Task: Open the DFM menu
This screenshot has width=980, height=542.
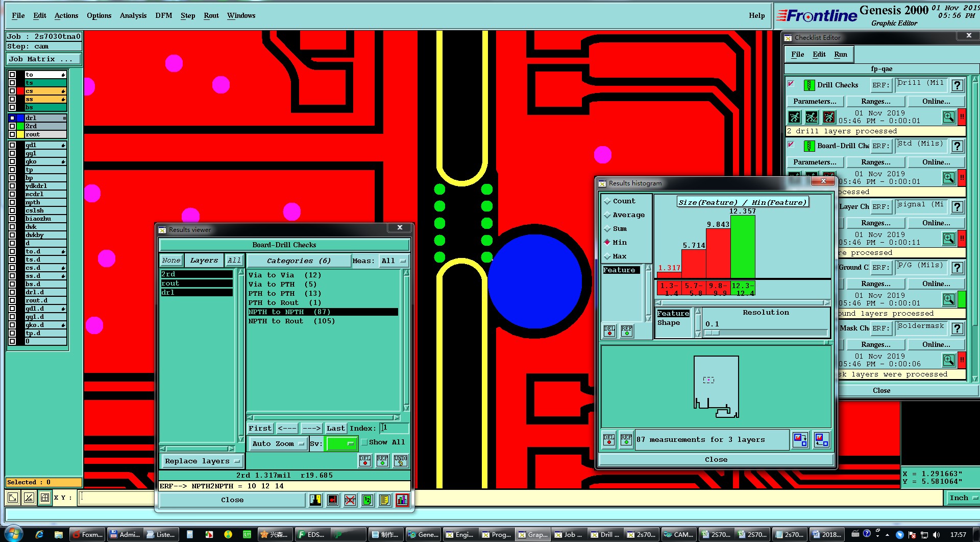Action: [x=164, y=15]
